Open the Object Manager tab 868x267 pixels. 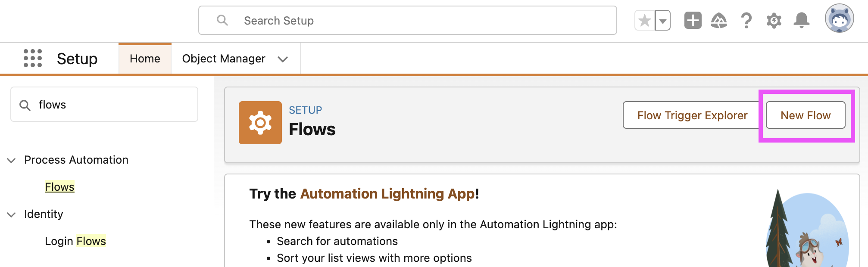coord(224,59)
